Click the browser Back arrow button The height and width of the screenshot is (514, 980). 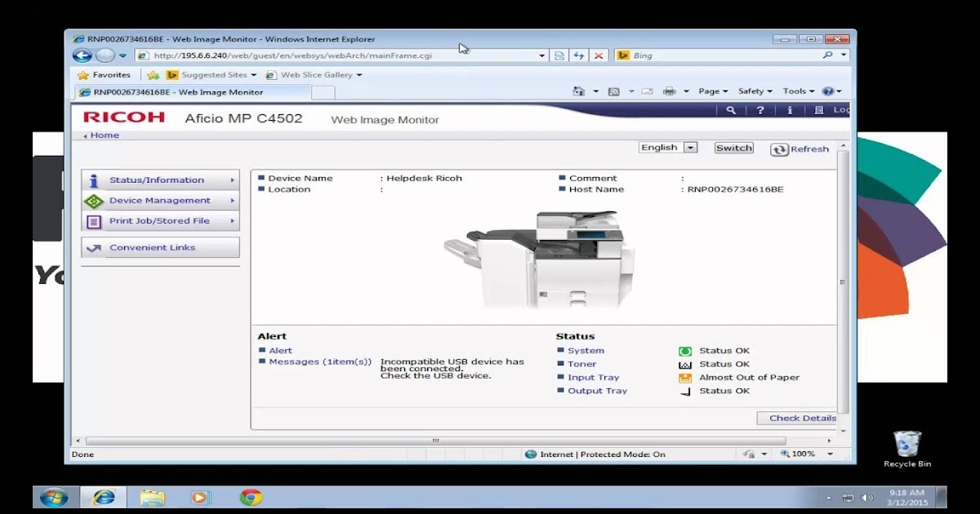[x=82, y=55]
